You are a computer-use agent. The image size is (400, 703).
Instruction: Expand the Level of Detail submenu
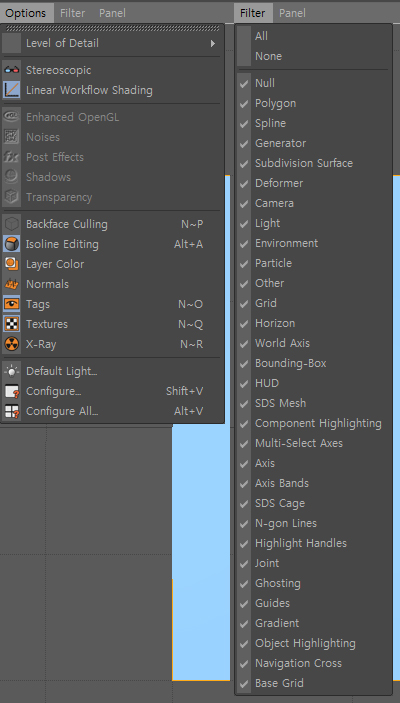[x=112, y=43]
